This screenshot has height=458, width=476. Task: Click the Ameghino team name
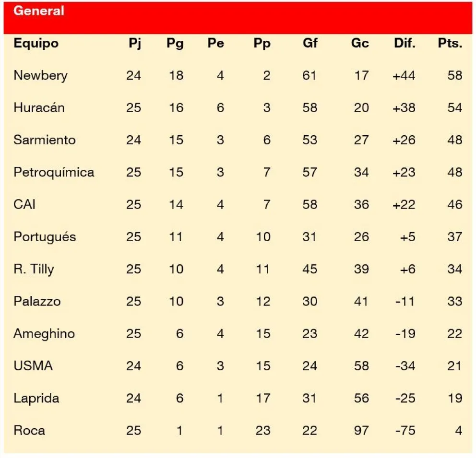(44, 333)
